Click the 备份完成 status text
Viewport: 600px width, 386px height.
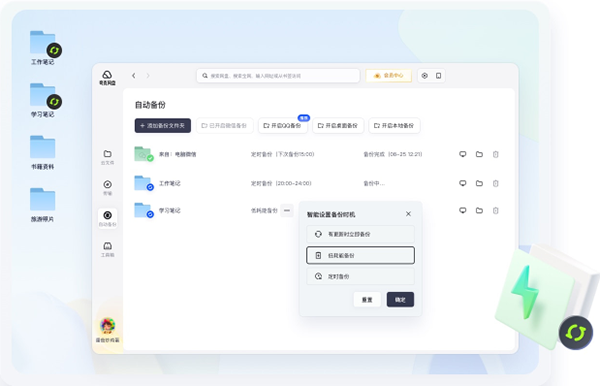(x=393, y=154)
